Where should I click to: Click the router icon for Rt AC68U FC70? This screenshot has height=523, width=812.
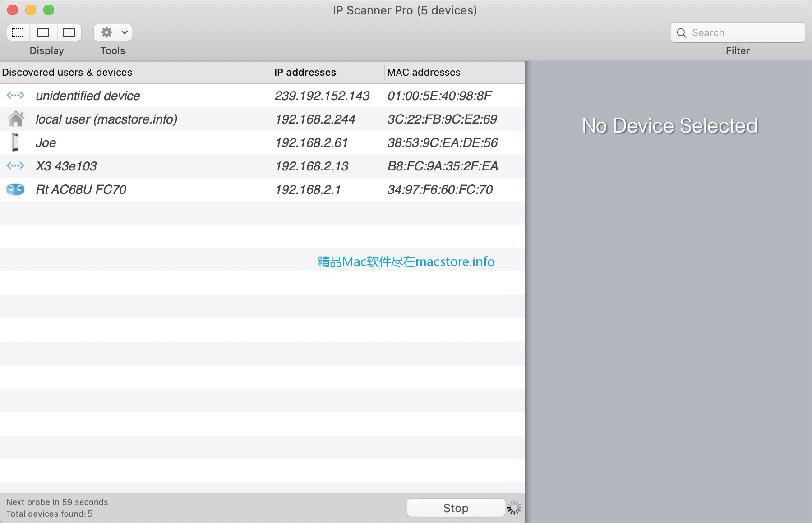15,189
